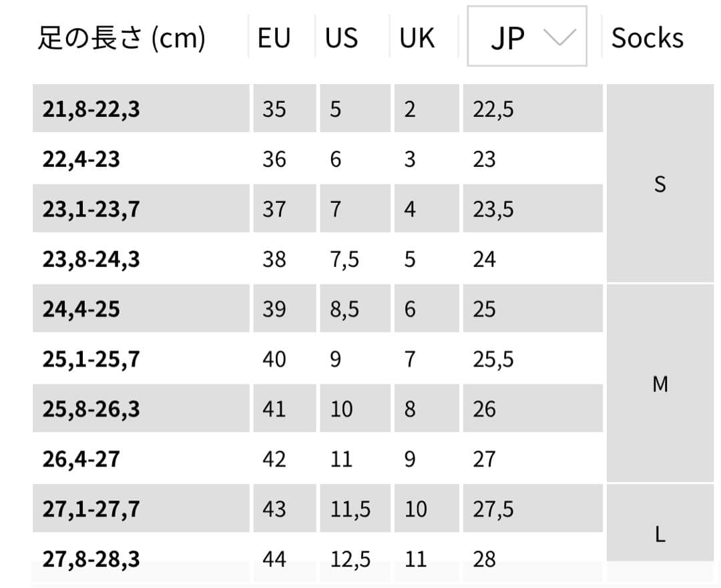Select the 24,4-25 foot length row
The height and width of the screenshot is (588, 721).
[81, 309]
